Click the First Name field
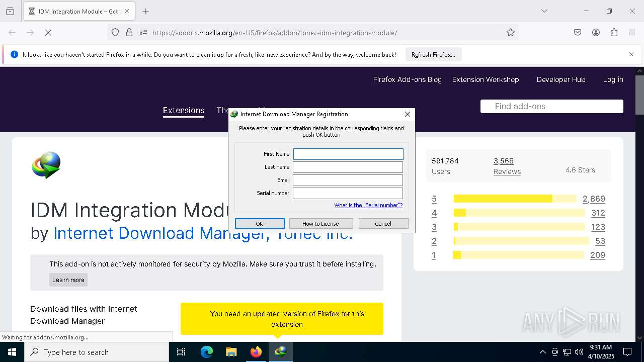644x362 pixels. pos(348,154)
